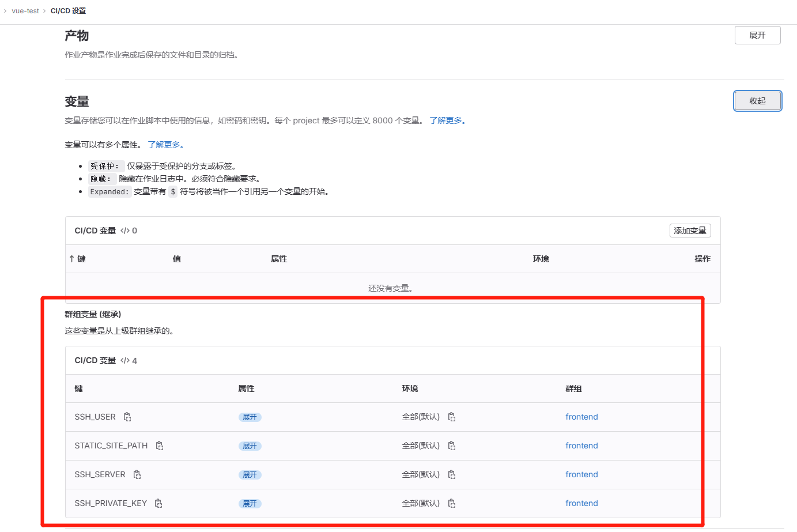The image size is (797, 532).
Task: Click 展开 badge in SSH_SERVER row
Action: 250,475
